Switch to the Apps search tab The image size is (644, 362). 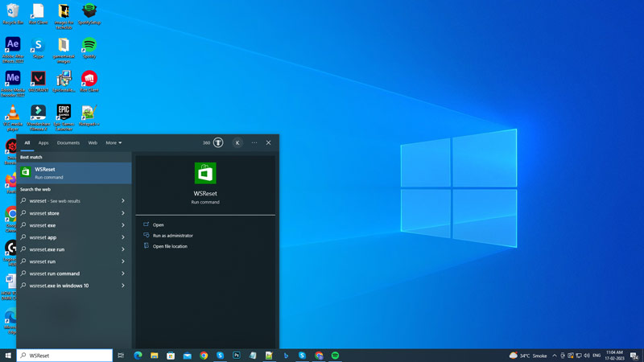point(43,142)
